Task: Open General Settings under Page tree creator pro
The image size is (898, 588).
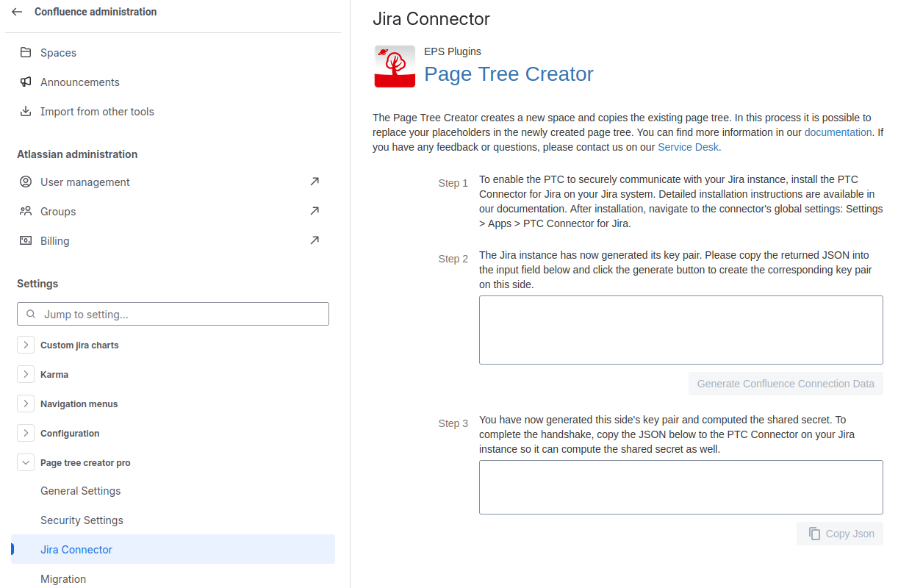Action: tap(81, 491)
